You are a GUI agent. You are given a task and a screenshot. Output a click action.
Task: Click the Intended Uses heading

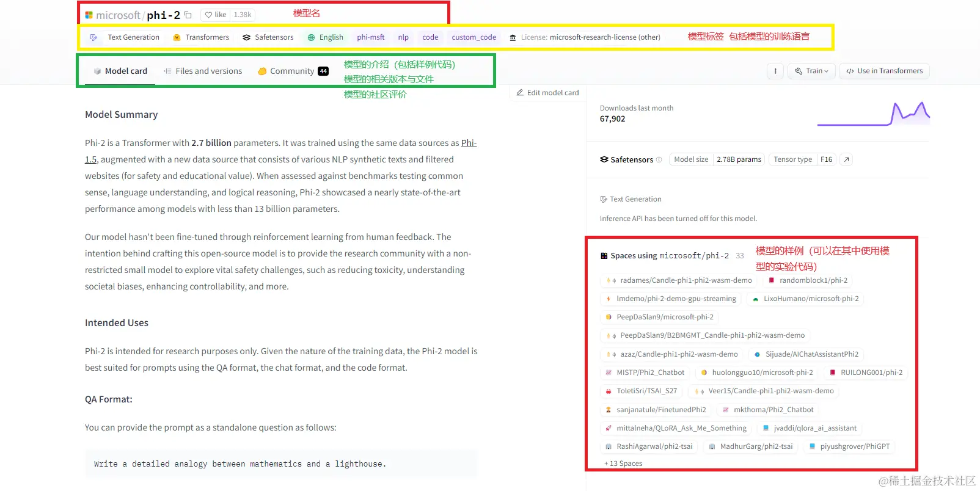pyautogui.click(x=117, y=323)
